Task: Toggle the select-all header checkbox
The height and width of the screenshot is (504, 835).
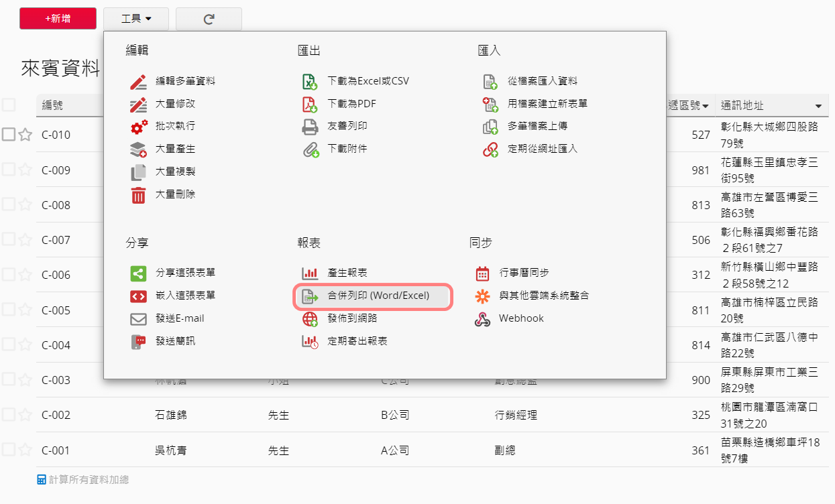Action: (x=8, y=105)
